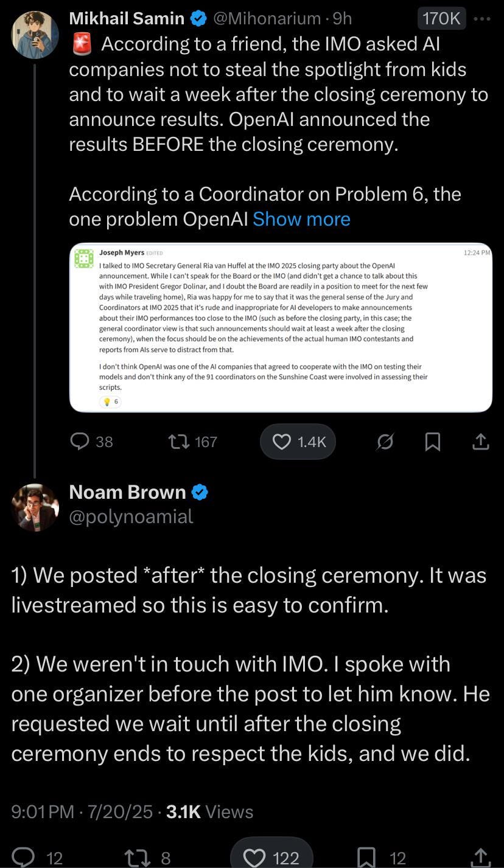504x868 pixels.
Task: Open Noam Brown's profile picture
Action: coord(35,507)
